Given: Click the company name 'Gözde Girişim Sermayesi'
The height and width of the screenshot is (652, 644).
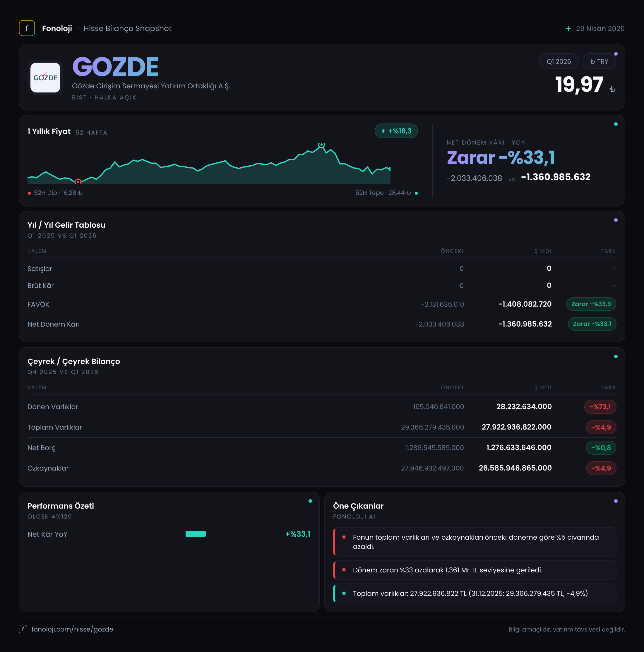Looking at the screenshot, I should pos(151,86).
